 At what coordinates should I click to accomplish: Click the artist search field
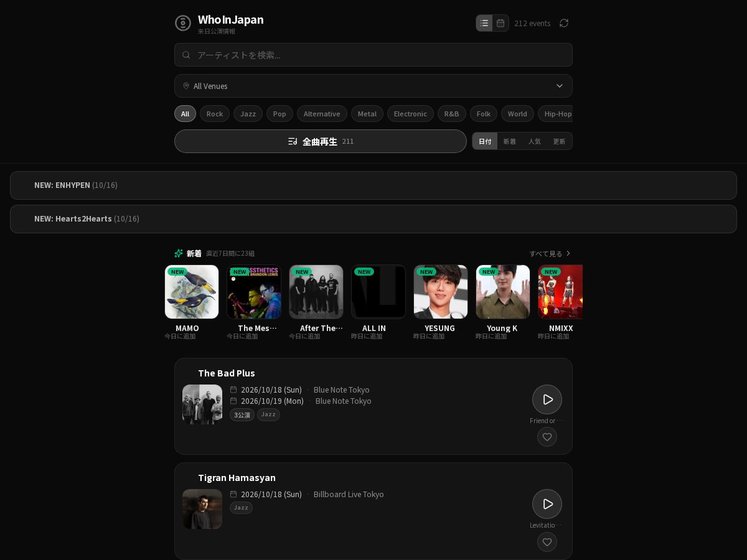(374, 55)
